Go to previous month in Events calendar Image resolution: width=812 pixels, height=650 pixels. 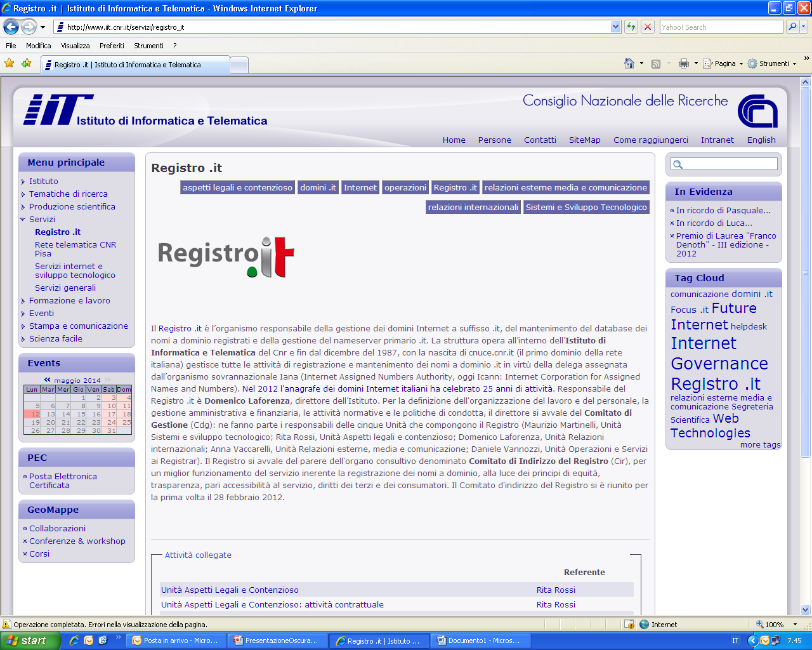[x=48, y=380]
